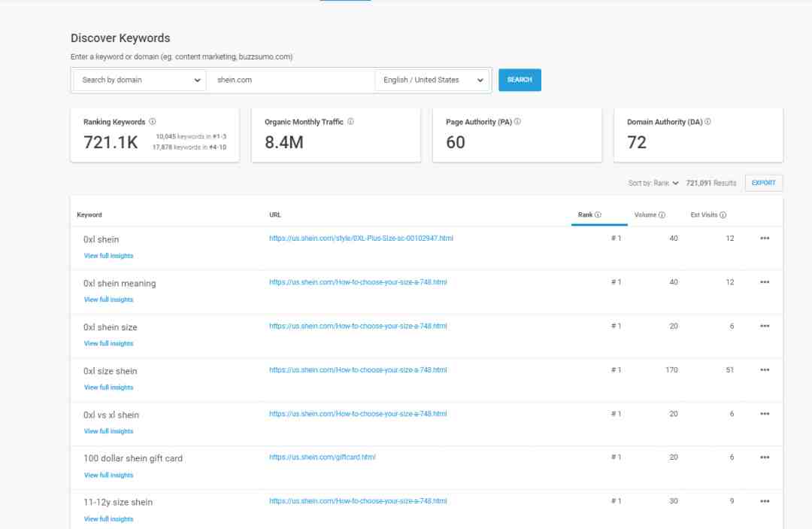Click the EXPORT button
This screenshot has width=812, height=529.
(764, 183)
